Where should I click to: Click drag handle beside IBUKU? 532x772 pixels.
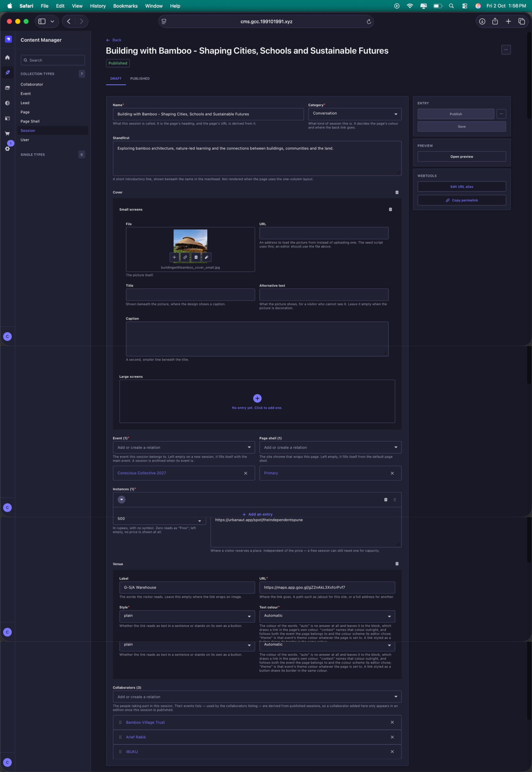click(x=120, y=752)
